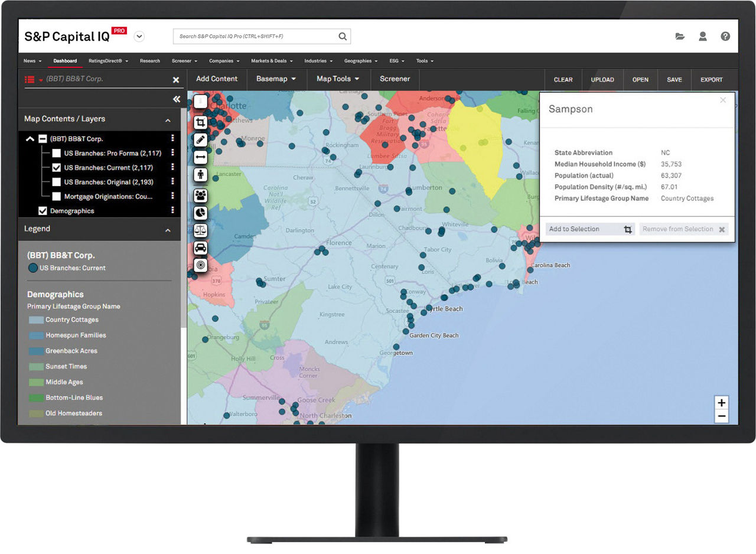Select the pencil draw tool on the map
Image resolution: width=756 pixels, height=554 pixels.
(x=200, y=140)
